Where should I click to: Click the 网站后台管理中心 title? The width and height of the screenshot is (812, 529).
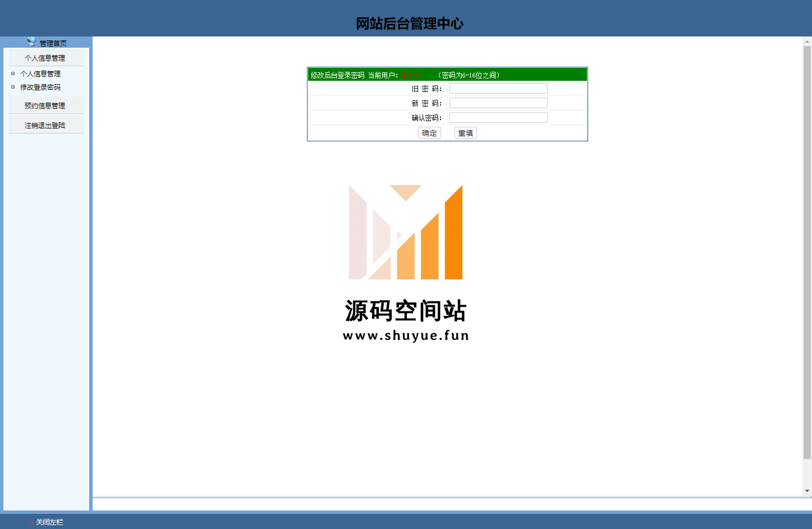[410, 24]
